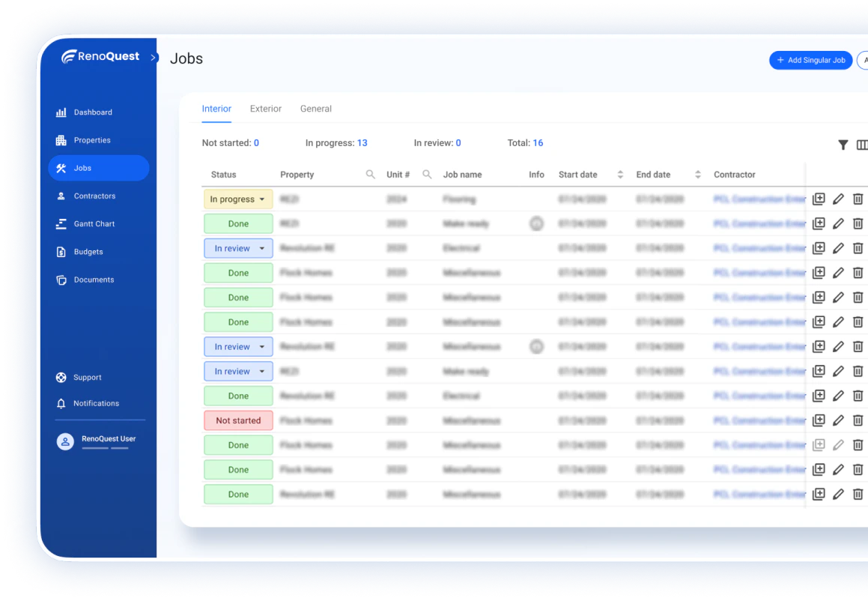
Task: Delete the Done Make ready job
Action: coord(858,224)
